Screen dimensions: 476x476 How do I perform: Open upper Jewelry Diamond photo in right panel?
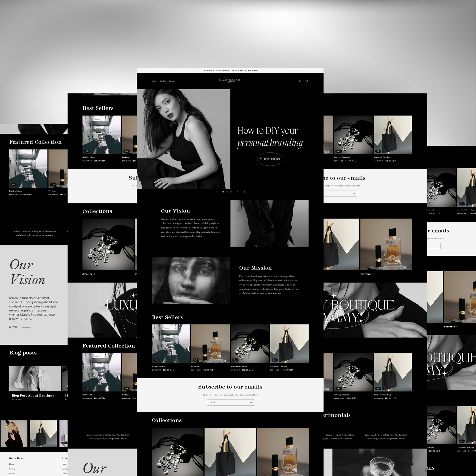353,135
